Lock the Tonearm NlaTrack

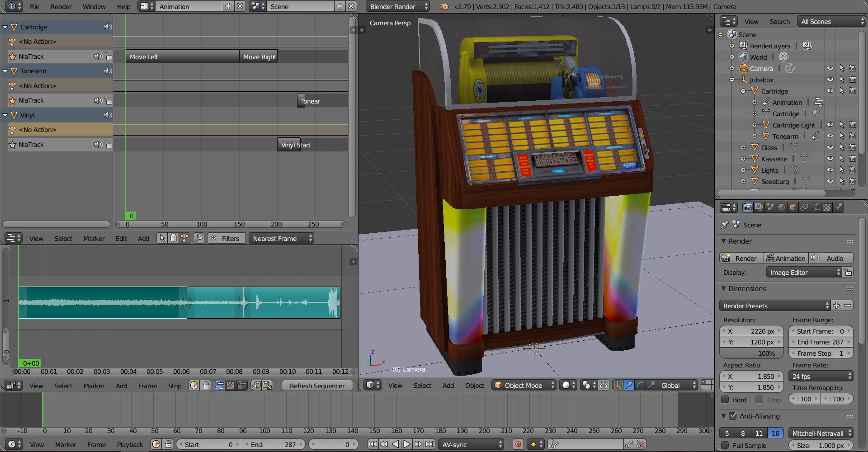(x=108, y=101)
